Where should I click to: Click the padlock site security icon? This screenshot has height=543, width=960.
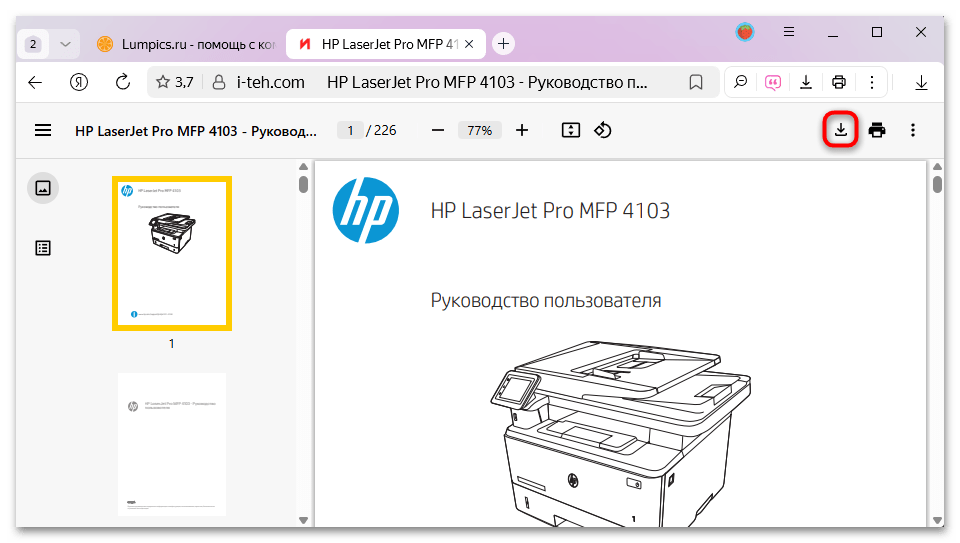(219, 82)
